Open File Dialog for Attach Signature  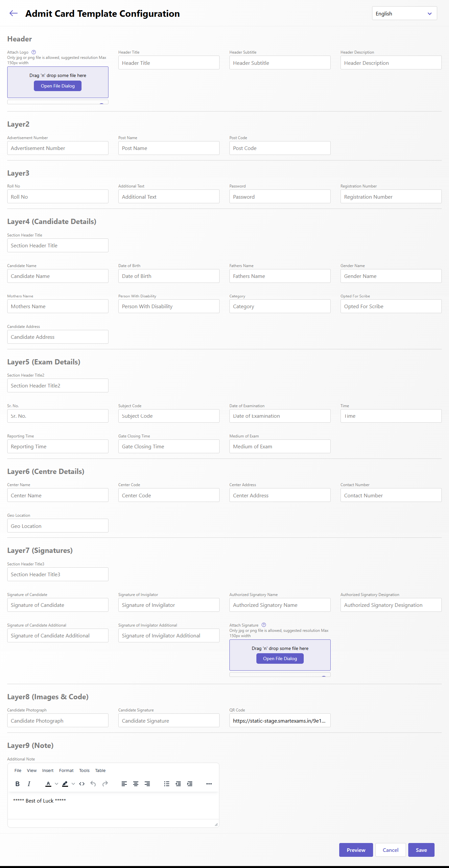pos(280,658)
